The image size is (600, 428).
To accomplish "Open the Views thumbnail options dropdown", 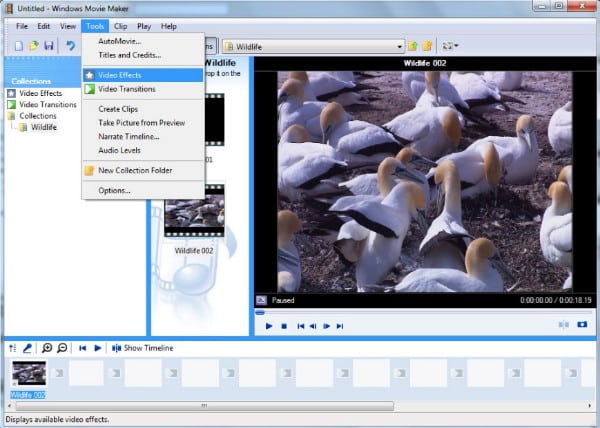I will pyautogui.click(x=450, y=46).
